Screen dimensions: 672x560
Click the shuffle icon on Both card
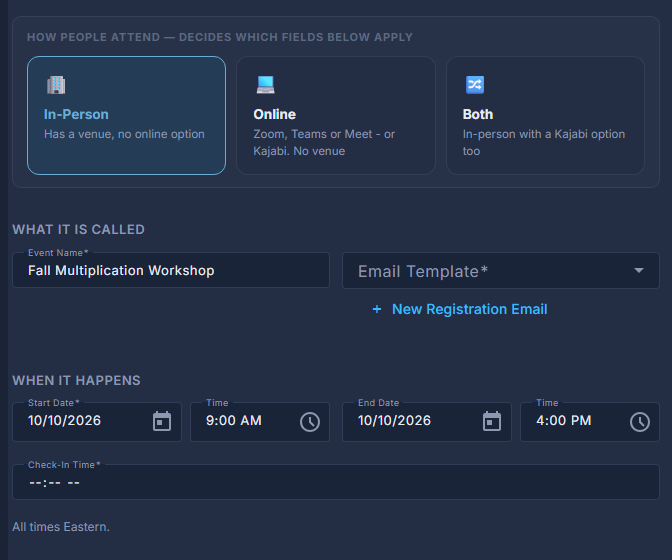475,84
